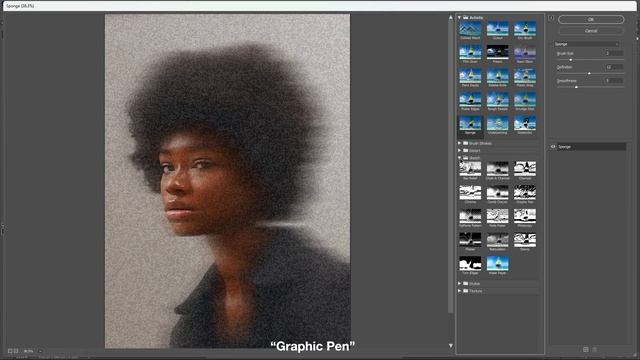640x360 pixels.
Task: Expand the Stylize filter folder
Action: coord(460,283)
